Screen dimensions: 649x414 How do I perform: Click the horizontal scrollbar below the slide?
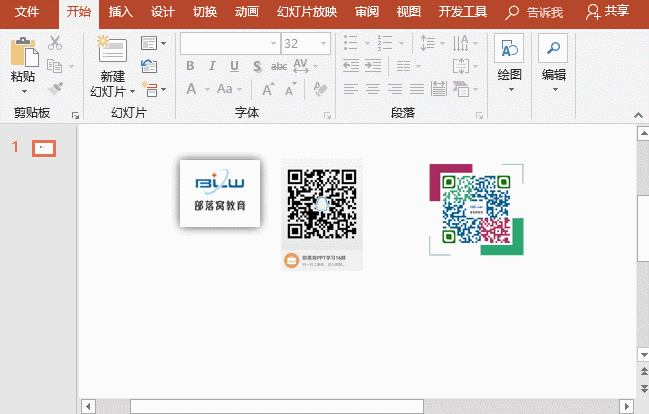(276, 406)
